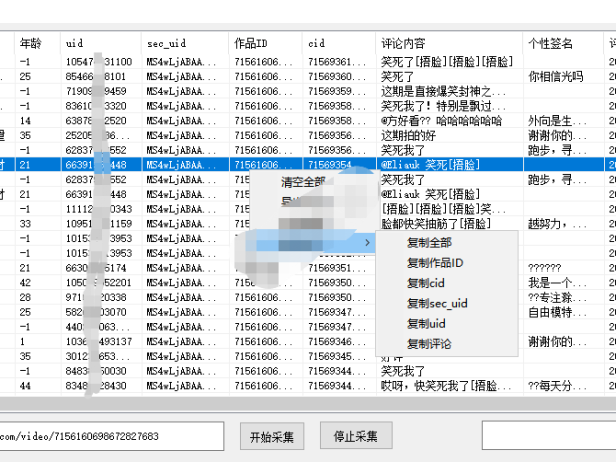Click comment 这期是直接爆笑封神之...
The width and height of the screenshot is (616, 462).
[x=443, y=91]
